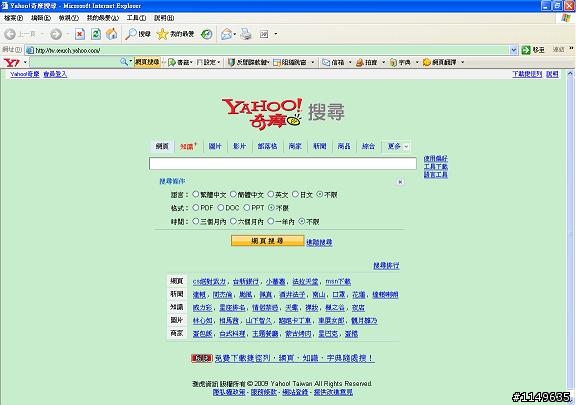The image size is (576, 405).
Task: Open 設定 on the Yahoo toolbar
Action: [207, 62]
